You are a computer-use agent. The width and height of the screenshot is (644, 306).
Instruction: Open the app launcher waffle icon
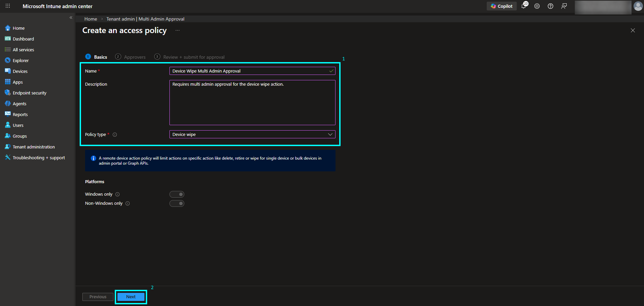coord(8,6)
